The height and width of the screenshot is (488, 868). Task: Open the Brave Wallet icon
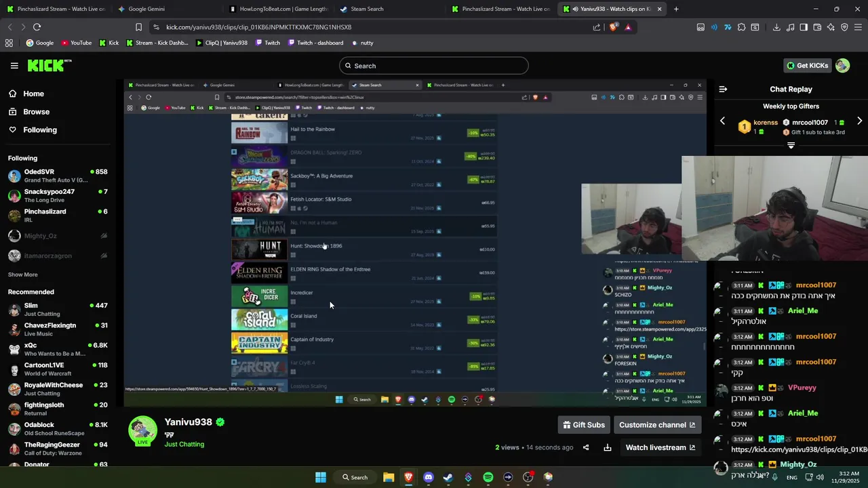pos(817,27)
